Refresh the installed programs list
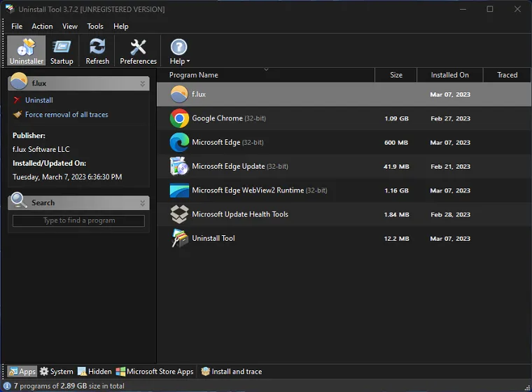 tap(97, 51)
